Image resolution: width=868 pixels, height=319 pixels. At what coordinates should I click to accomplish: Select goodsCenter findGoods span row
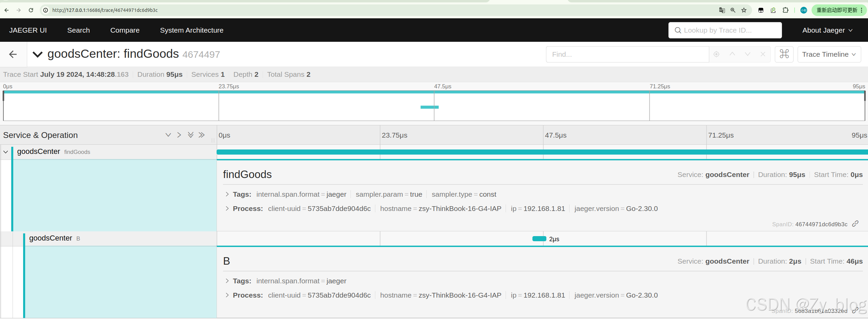pos(115,152)
